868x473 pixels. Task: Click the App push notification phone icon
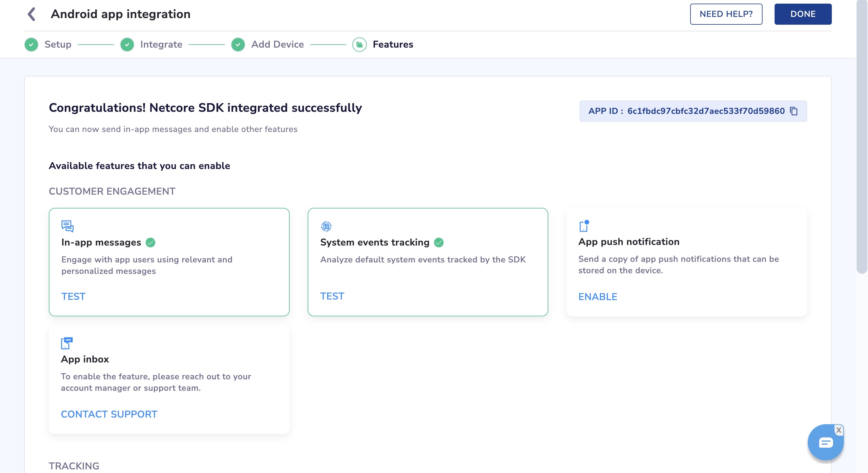click(x=583, y=226)
